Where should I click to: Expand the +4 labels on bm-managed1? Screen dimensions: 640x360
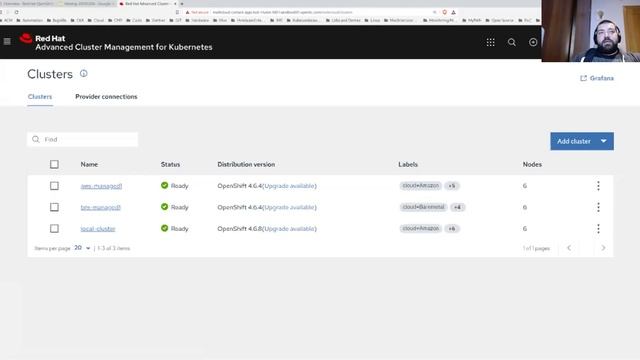tap(458, 207)
